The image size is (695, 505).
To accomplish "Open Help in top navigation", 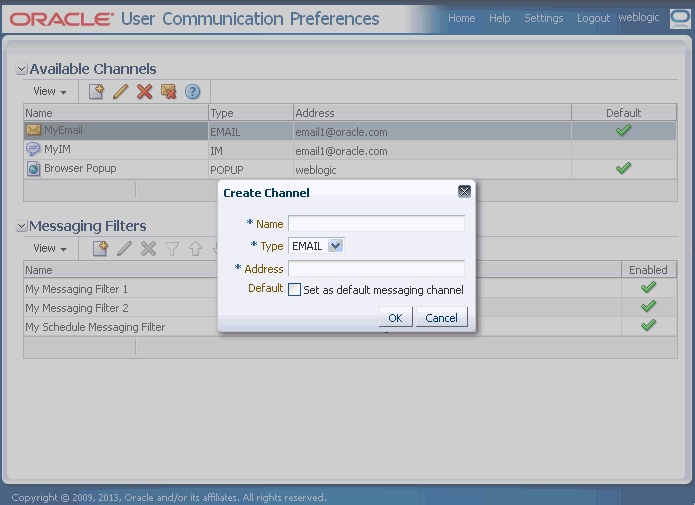I will point(500,18).
